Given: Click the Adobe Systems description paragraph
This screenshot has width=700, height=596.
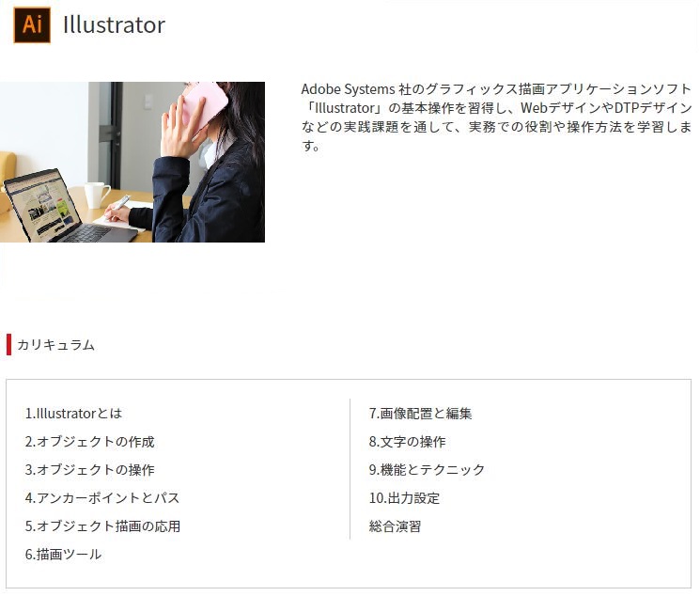Looking at the screenshot, I should 496,118.
